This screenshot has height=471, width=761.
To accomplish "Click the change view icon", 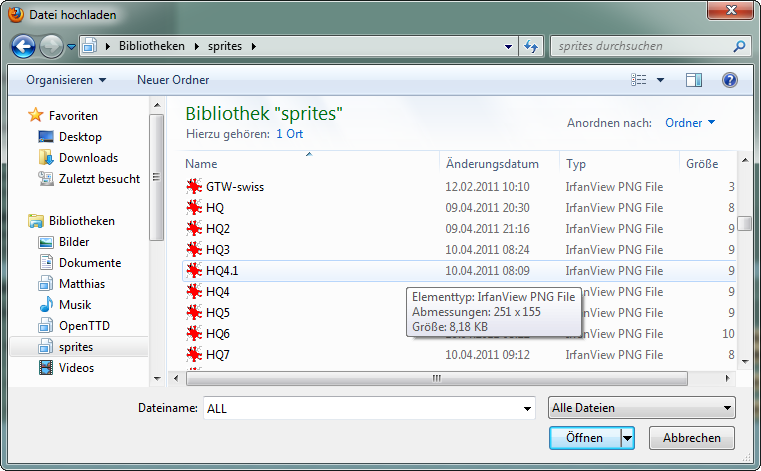I will pos(640,80).
